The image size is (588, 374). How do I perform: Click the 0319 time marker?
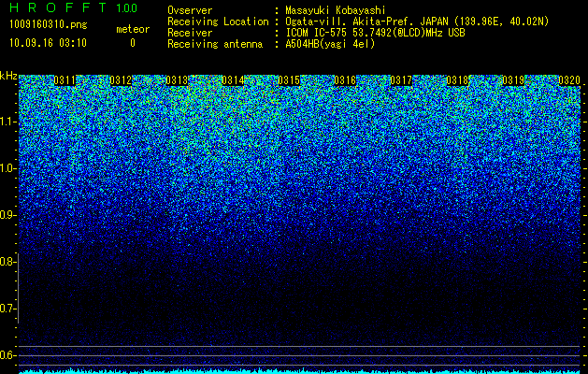click(513, 79)
